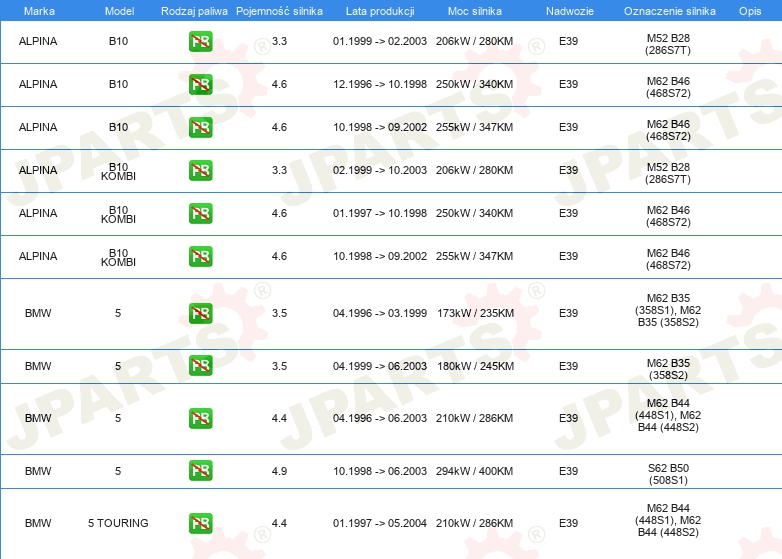Click the 180kW / 245KM power value
Screen dimensions: 782x559
click(475, 366)
